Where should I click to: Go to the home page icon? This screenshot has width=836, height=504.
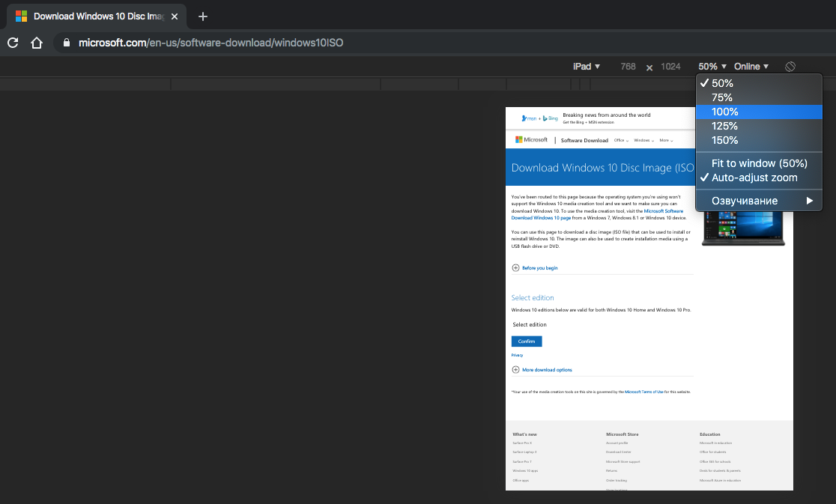(x=36, y=43)
